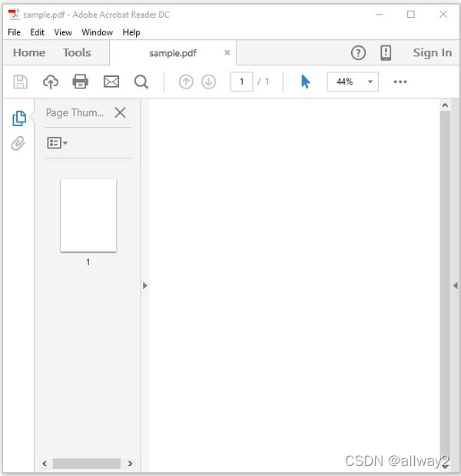Image resolution: width=461 pixels, height=476 pixels.
Task: Click the page number input field
Action: click(242, 82)
